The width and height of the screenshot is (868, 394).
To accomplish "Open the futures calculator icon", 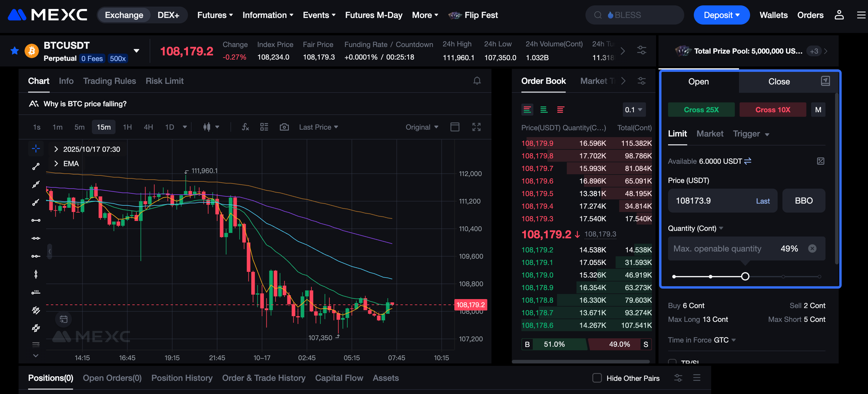I will 820,161.
